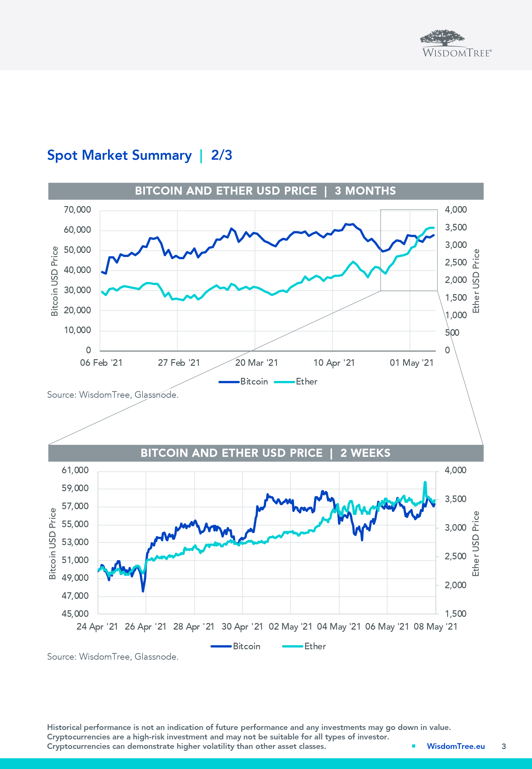Open the WisdomTree.eu link

pyautogui.click(x=456, y=746)
